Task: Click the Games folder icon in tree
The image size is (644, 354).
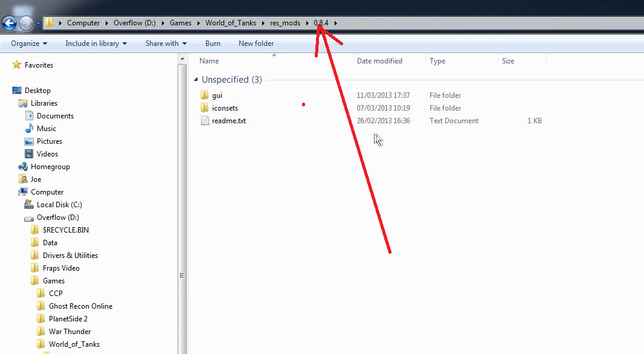Action: coord(35,280)
